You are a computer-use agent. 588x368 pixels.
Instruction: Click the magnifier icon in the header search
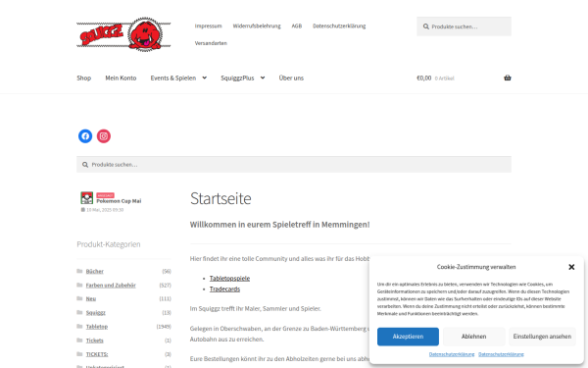(x=426, y=26)
